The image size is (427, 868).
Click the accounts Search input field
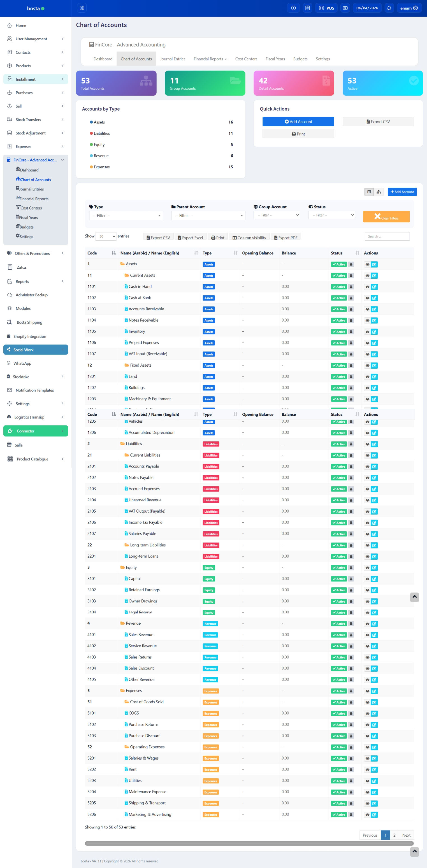pos(387,237)
